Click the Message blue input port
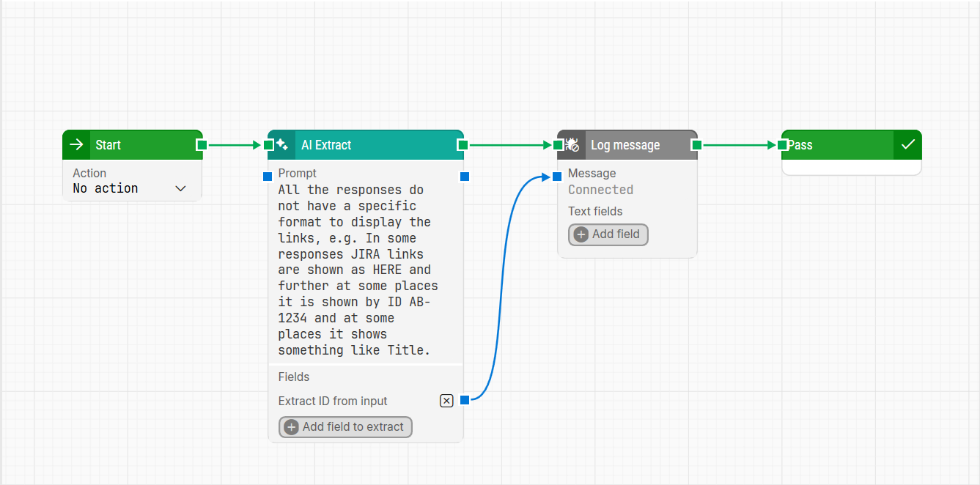980x485 pixels. [x=557, y=176]
